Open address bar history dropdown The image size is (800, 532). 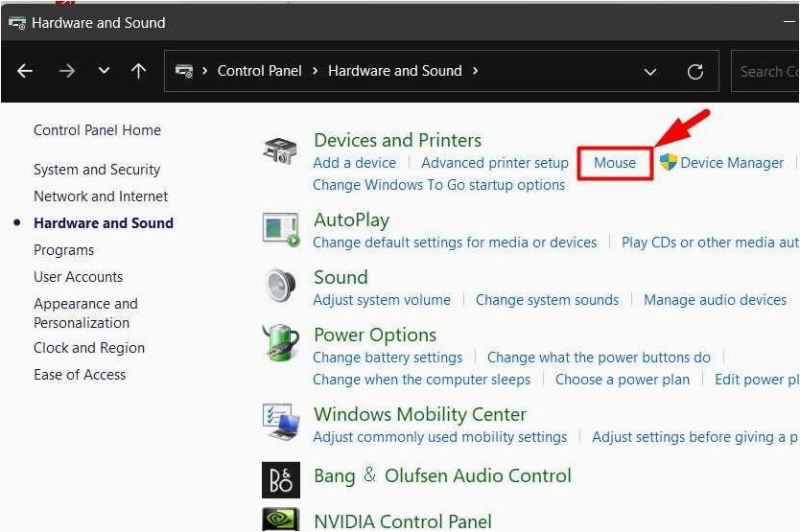click(650, 72)
